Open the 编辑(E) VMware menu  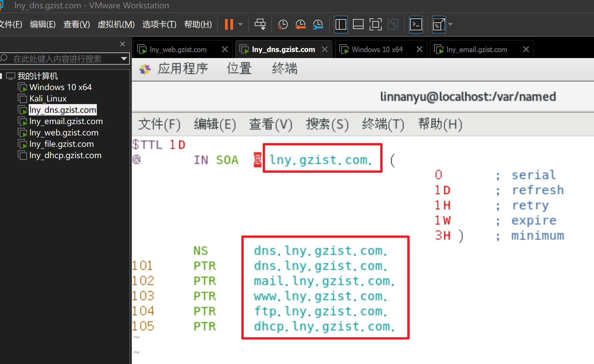click(x=43, y=24)
